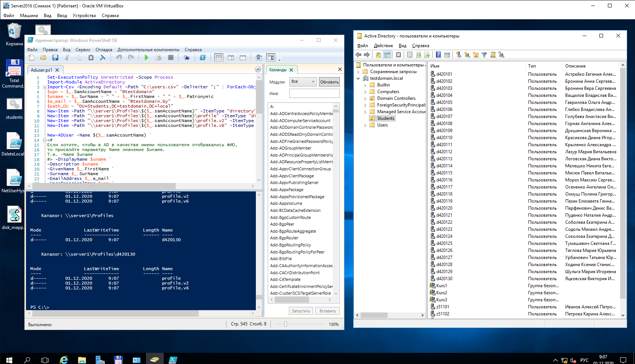Save the Aduser.ps1 script via floppy icon
Image resolution: width=635 pixels, height=364 pixels.
point(55,58)
